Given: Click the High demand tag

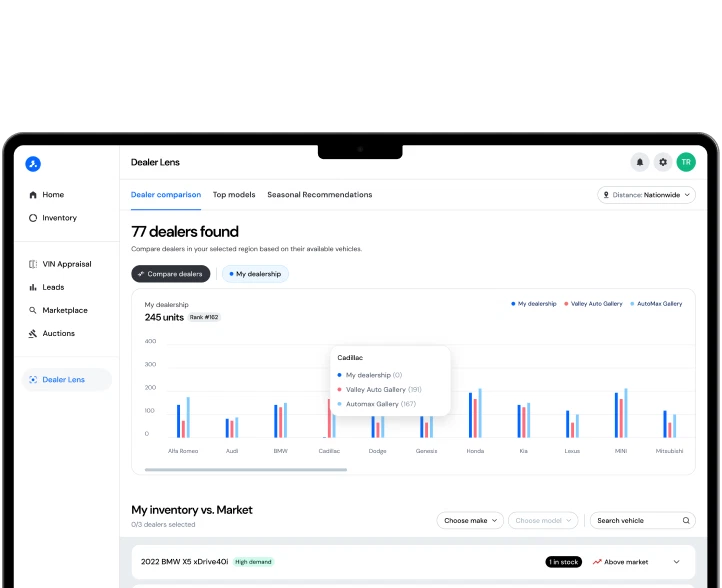Looking at the screenshot, I should point(253,562).
